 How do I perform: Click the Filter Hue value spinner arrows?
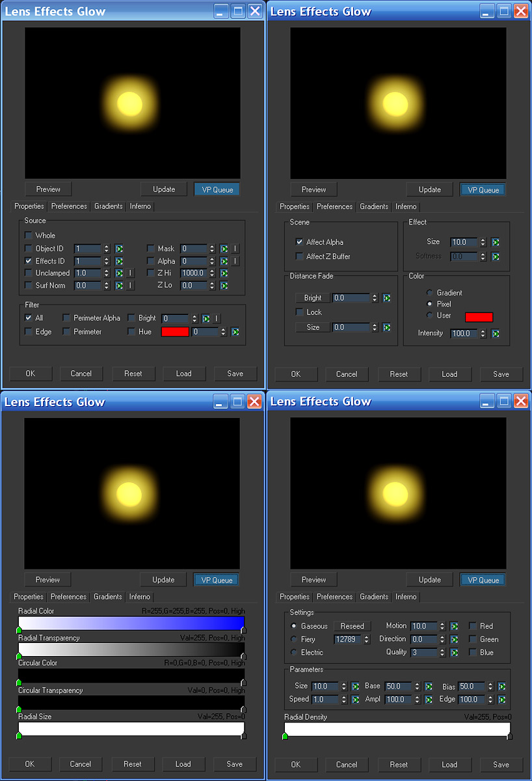coord(224,332)
